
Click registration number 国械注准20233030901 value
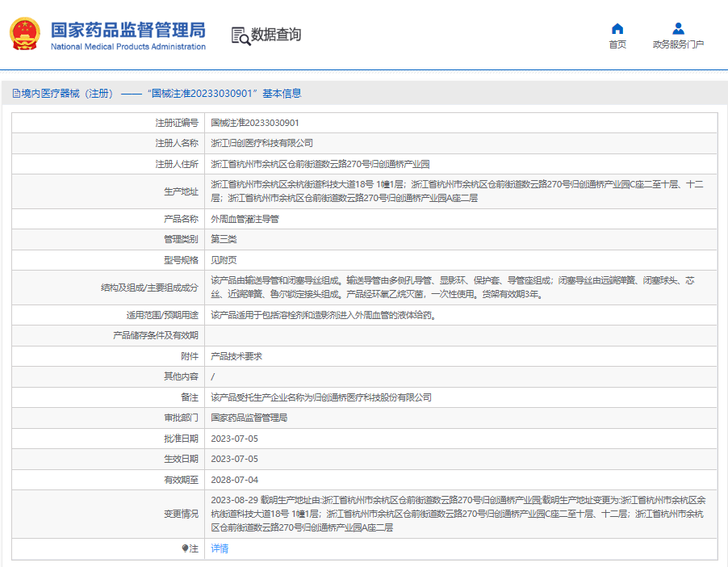tap(255, 123)
